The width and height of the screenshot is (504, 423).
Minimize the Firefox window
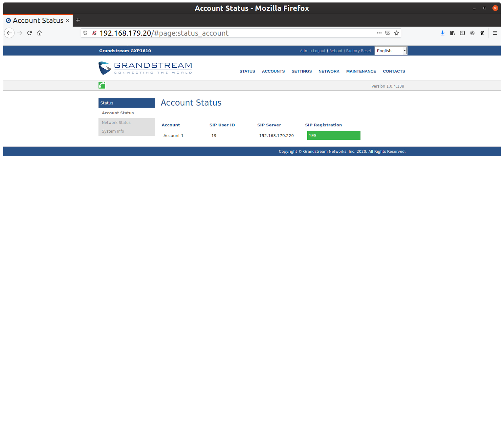point(474,9)
